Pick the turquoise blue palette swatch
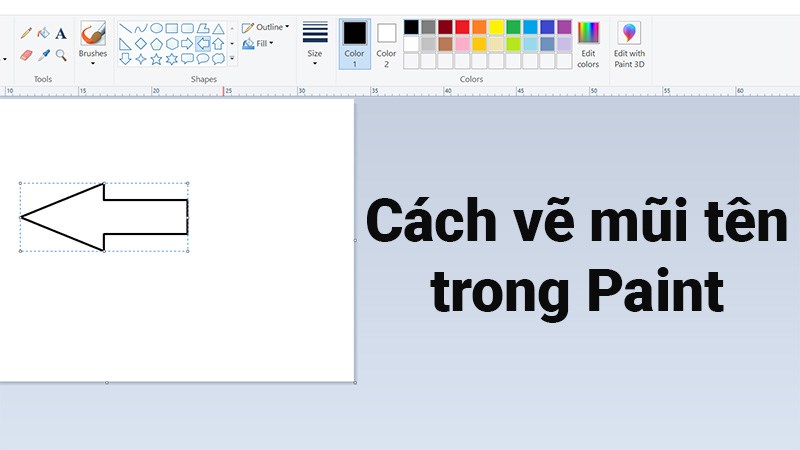 point(530,27)
